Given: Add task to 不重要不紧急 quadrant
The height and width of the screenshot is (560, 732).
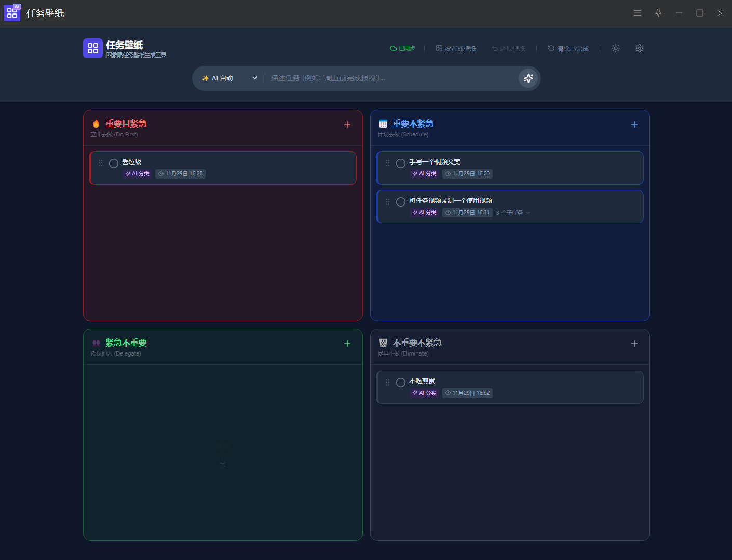Looking at the screenshot, I should point(634,344).
